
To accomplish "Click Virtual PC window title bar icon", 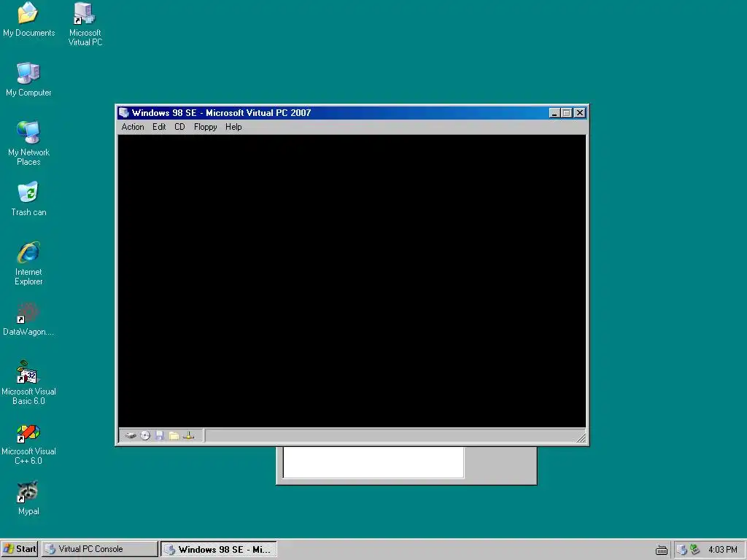I will coord(124,113).
